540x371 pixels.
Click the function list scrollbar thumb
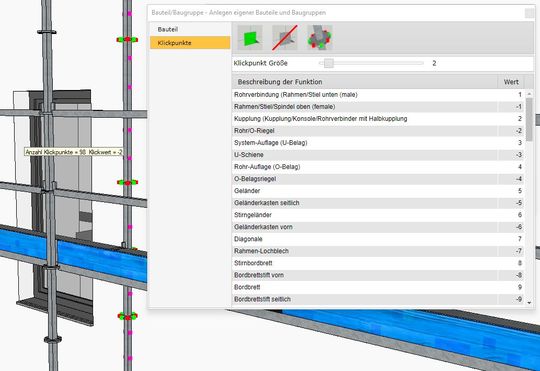tap(529, 119)
